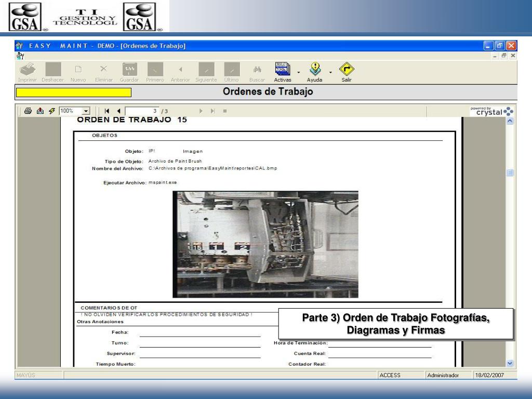
Task: Click the Guardar toolbar icon
Action: pyautogui.click(x=129, y=69)
